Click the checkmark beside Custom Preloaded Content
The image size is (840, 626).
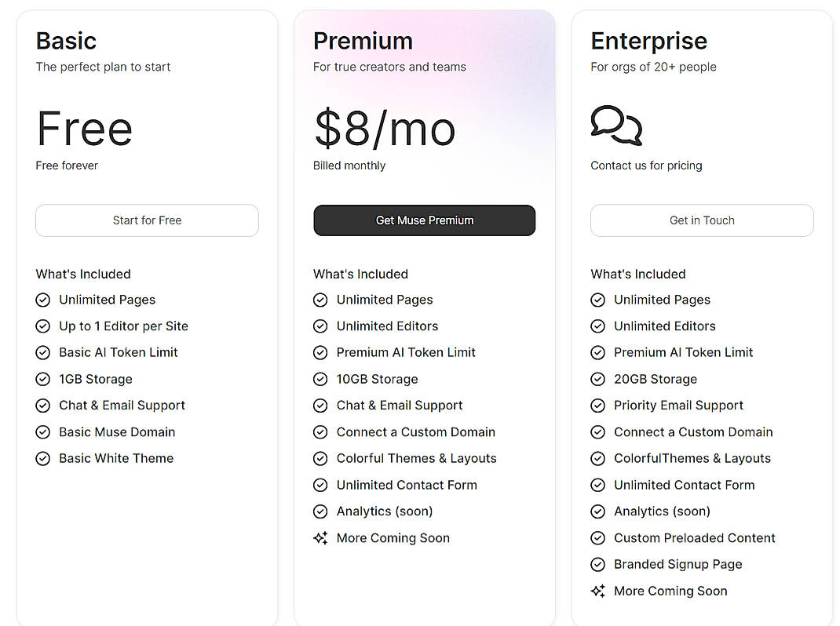pyautogui.click(x=598, y=538)
